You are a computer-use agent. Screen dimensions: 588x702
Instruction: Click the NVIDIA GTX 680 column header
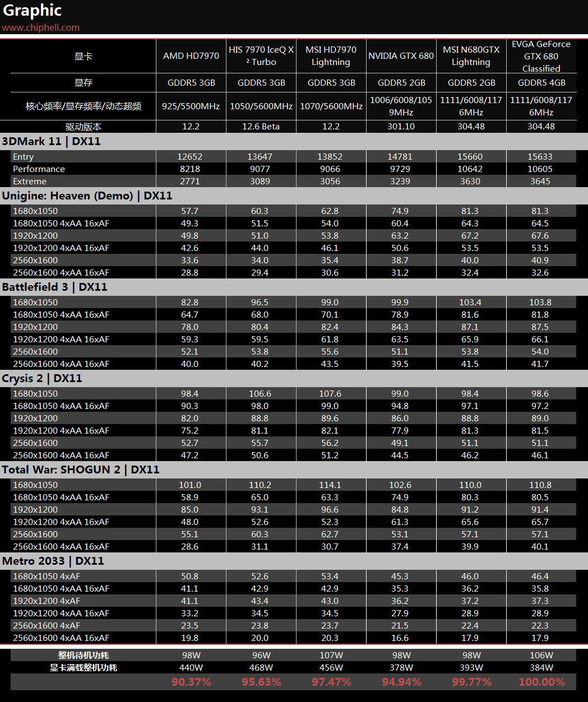pos(401,56)
